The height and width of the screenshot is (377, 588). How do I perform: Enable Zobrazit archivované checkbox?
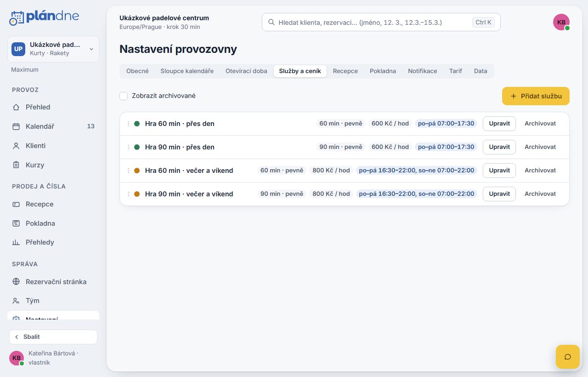click(x=124, y=96)
